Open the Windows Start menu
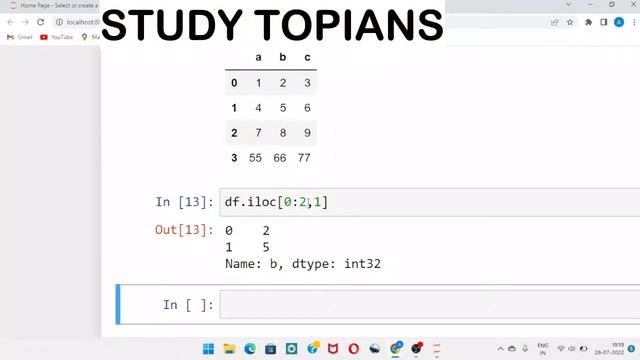 pyautogui.click(x=209, y=349)
